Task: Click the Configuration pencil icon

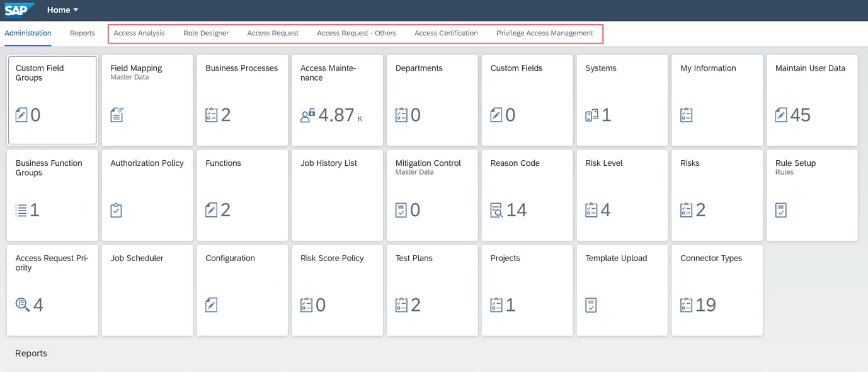Action: tap(211, 305)
